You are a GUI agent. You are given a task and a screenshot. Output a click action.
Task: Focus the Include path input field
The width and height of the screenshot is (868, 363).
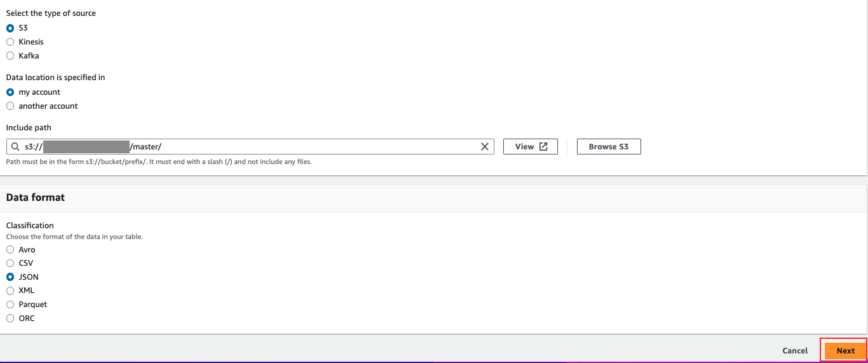pos(250,147)
